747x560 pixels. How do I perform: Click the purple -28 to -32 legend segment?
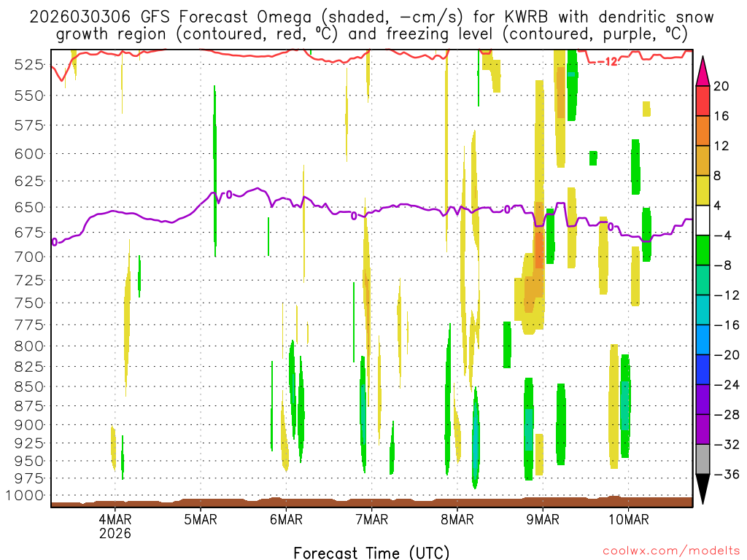pyautogui.click(x=703, y=429)
